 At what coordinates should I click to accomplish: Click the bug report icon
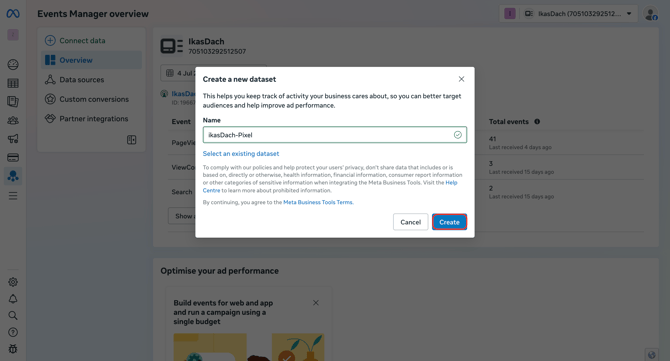13,349
